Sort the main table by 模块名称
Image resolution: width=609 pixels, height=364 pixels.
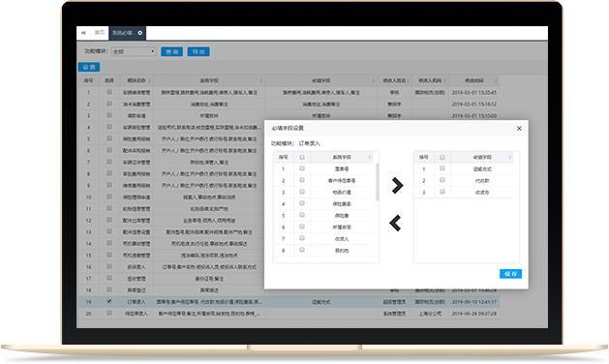tap(149, 80)
